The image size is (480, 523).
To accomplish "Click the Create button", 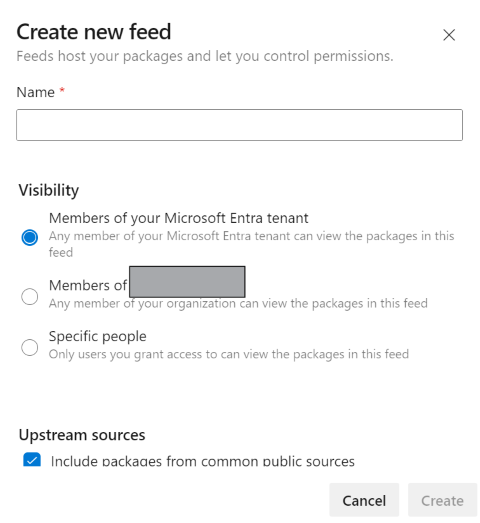I will coord(442,500).
